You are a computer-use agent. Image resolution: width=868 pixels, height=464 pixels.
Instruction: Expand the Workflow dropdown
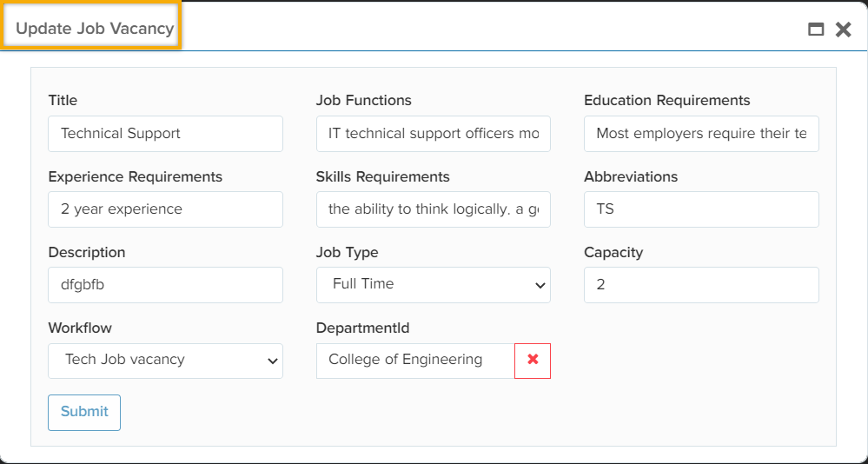point(165,361)
